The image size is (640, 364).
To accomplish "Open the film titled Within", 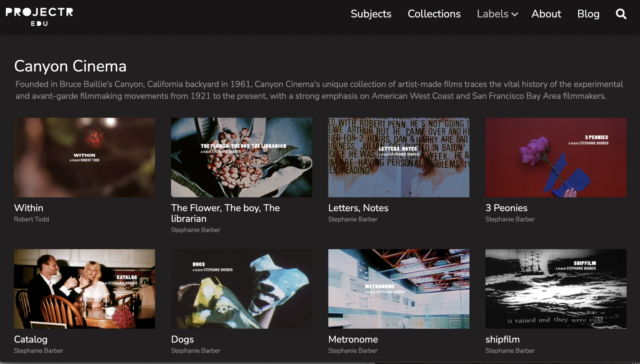I will 28,208.
